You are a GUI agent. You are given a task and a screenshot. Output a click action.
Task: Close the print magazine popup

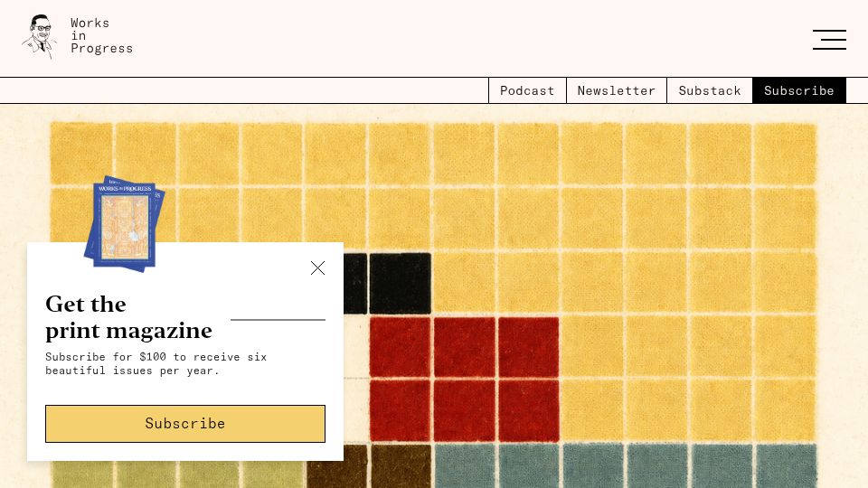click(317, 267)
